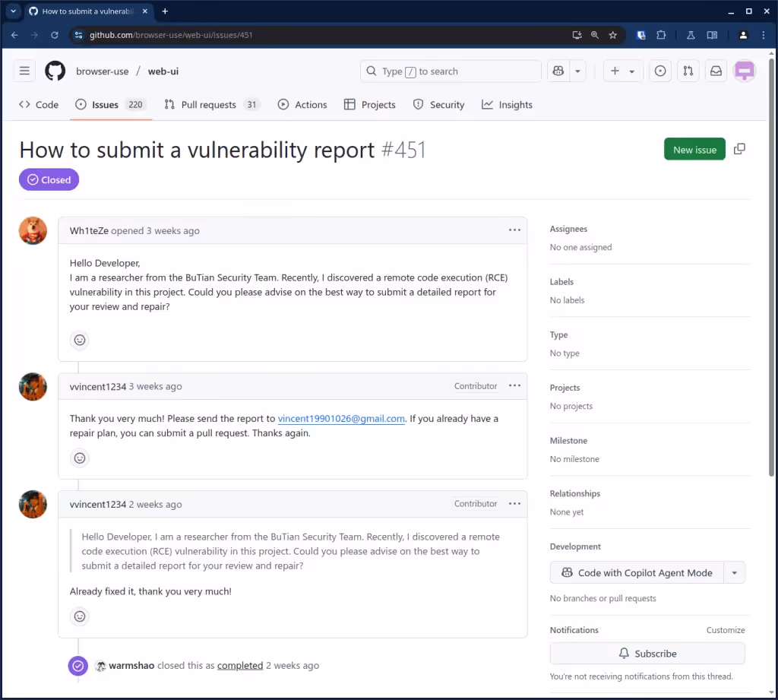View site information icon in address bar
This screenshot has height=700, width=778.
[78, 35]
